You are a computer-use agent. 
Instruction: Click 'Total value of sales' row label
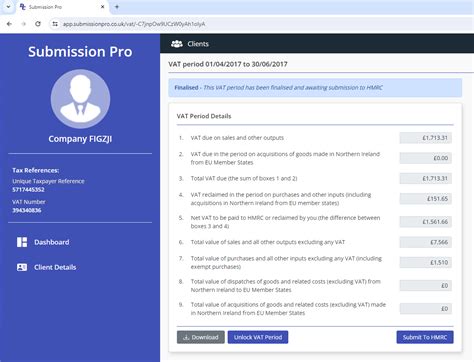[x=268, y=242]
